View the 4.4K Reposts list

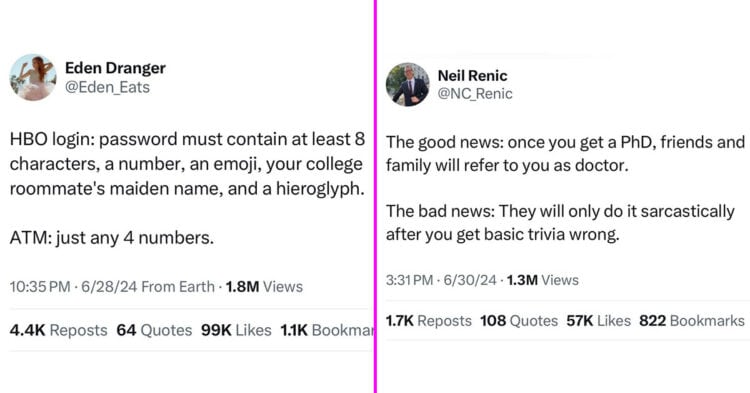point(58,330)
